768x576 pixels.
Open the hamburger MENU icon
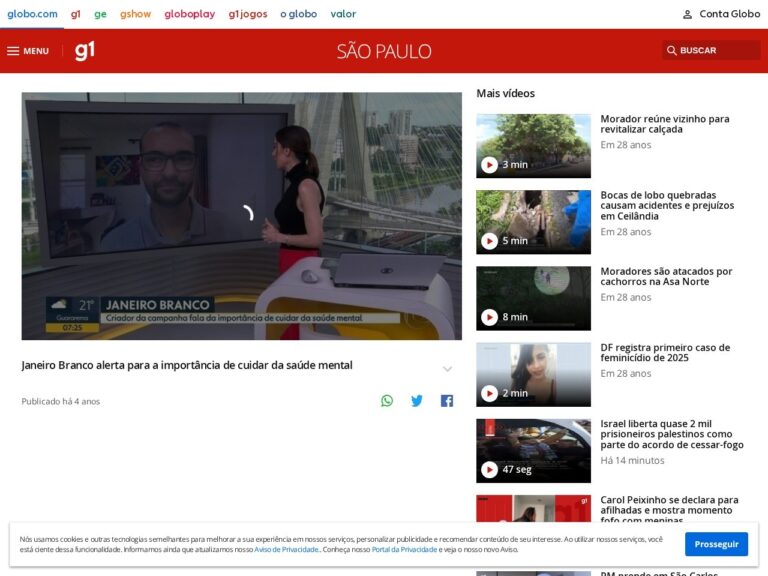(x=14, y=51)
